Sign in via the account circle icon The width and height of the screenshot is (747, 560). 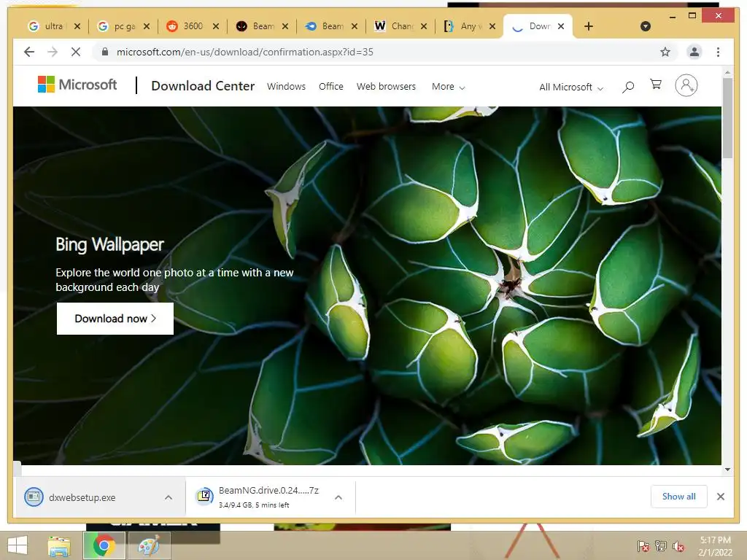click(x=686, y=85)
